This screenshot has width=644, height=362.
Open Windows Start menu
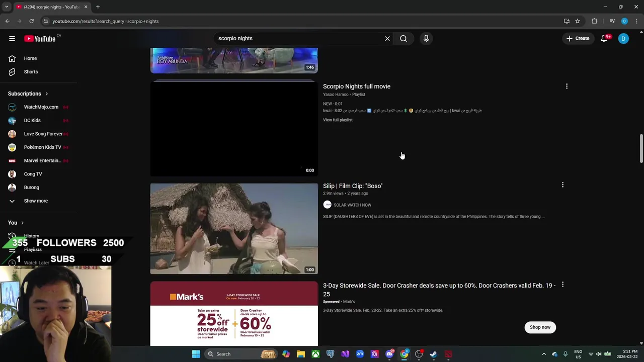(x=196, y=354)
